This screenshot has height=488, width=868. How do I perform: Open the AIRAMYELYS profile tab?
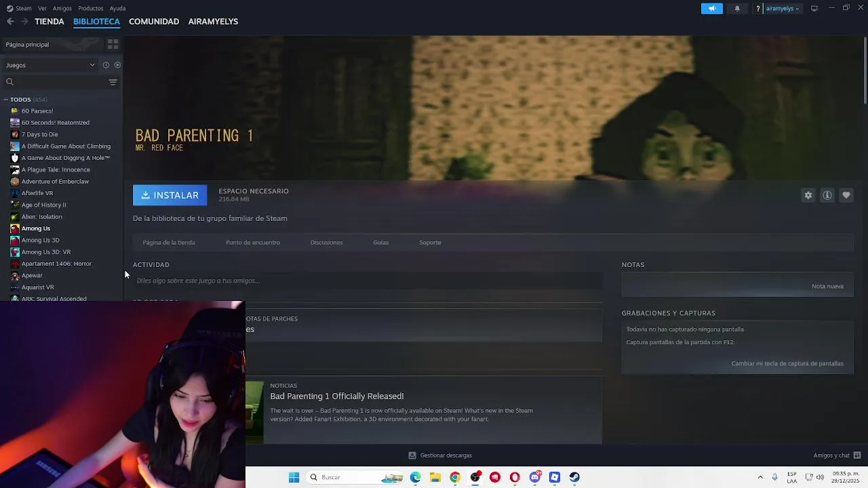213,22
